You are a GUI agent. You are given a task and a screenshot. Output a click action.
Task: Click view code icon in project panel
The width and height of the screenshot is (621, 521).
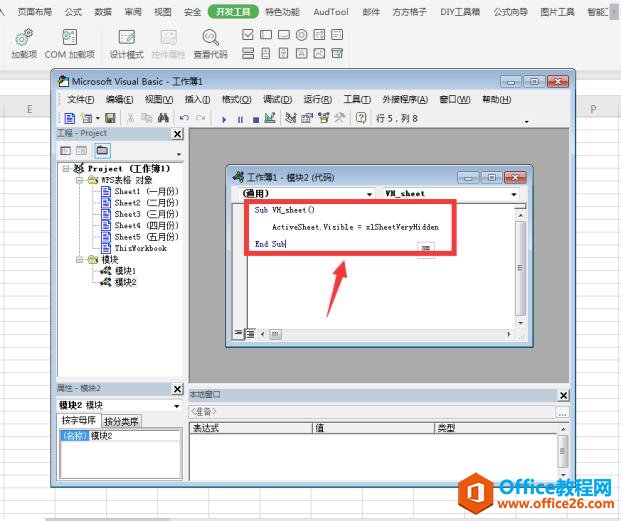(65, 150)
